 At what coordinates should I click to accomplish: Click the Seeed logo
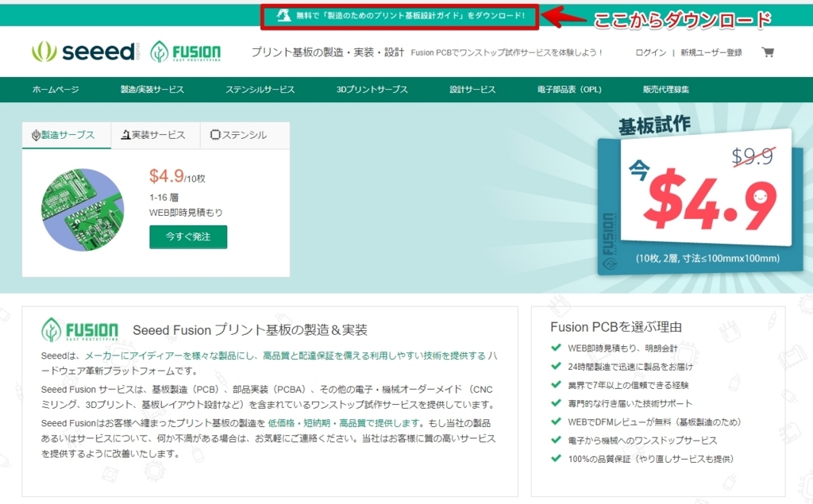86,52
